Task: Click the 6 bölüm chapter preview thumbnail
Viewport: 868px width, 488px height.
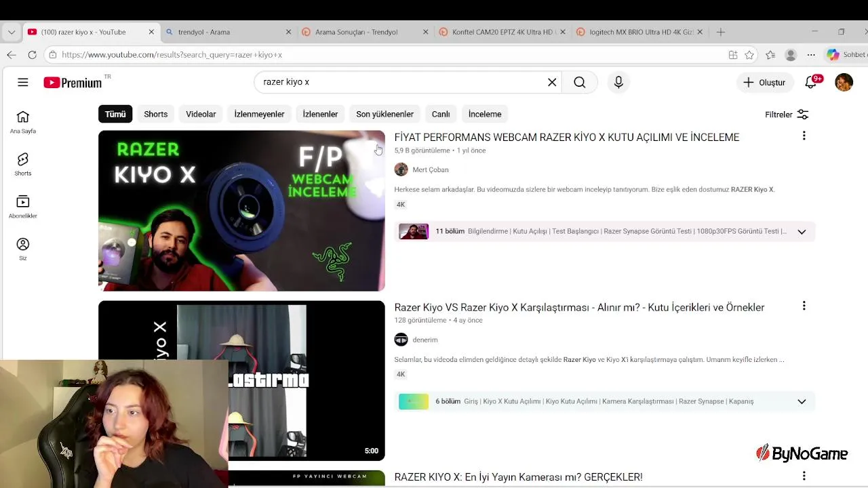Action: click(414, 402)
